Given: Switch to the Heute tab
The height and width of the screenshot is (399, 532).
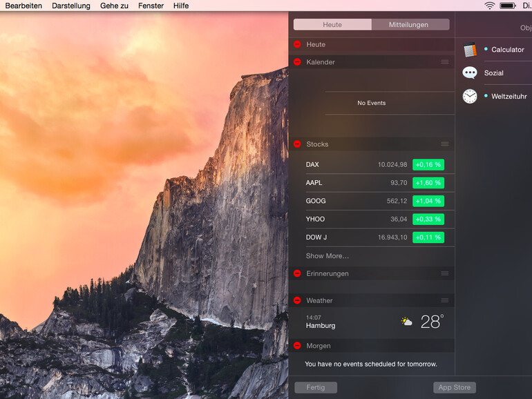Looking at the screenshot, I should [332, 25].
